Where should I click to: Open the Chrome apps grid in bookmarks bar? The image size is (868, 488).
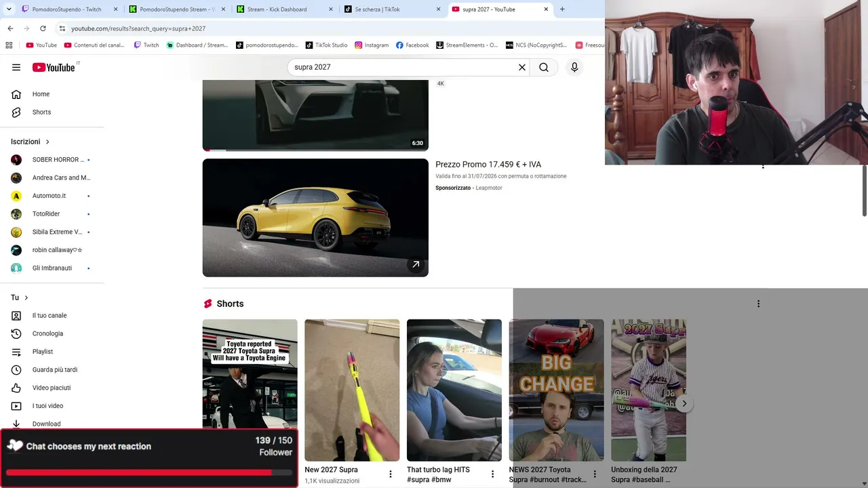coord(9,45)
